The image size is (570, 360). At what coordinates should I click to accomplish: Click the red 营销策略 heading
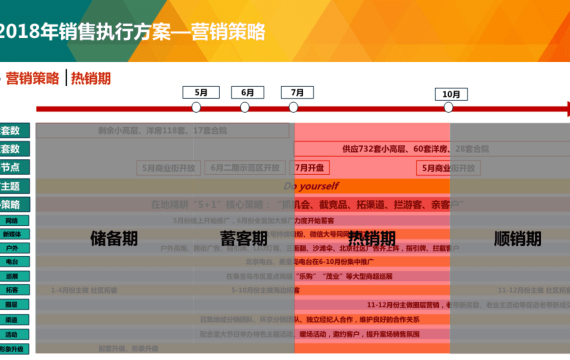(x=32, y=78)
